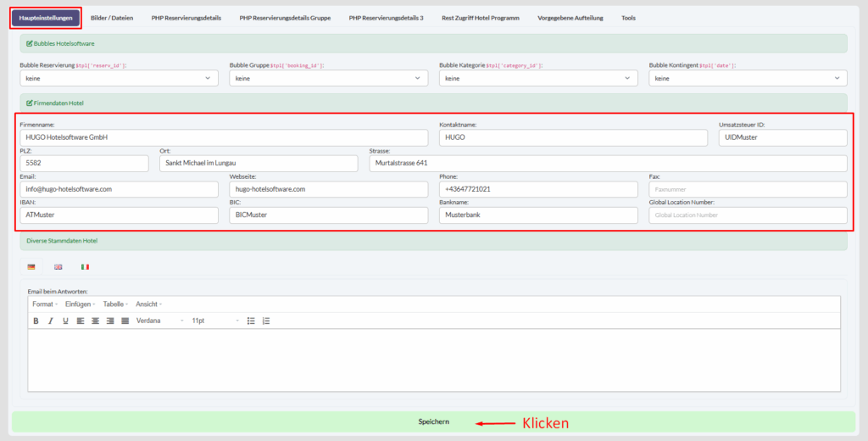The image size is (868, 441).
Task: Align text left in the editor
Action: [81, 321]
